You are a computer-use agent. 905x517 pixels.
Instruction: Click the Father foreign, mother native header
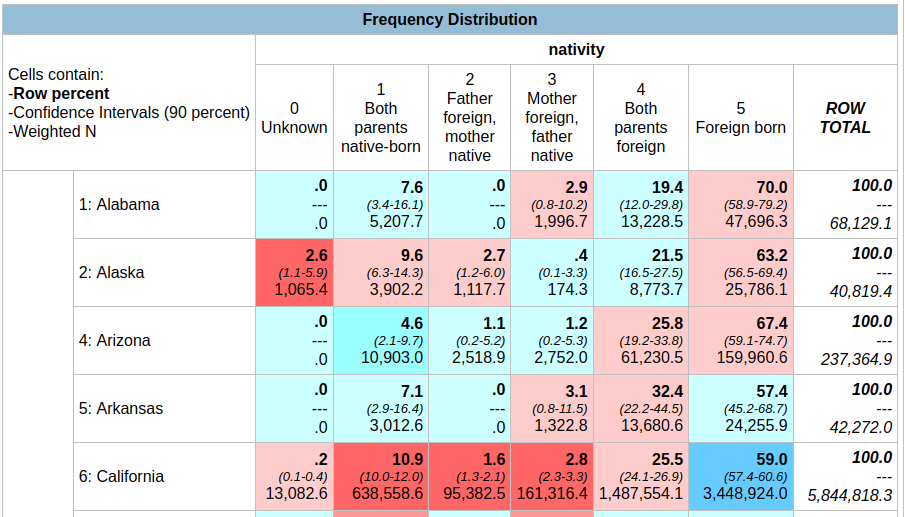point(469,118)
